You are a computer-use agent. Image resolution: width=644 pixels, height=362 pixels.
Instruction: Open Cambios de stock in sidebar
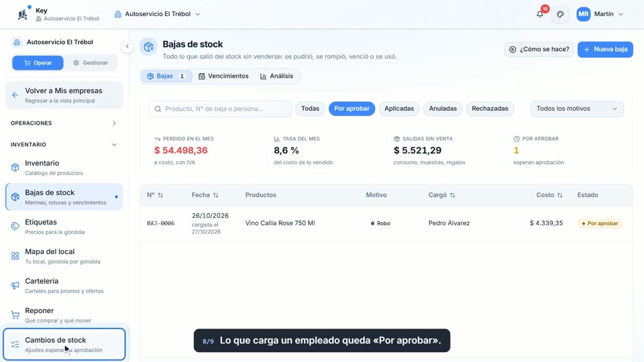pyautogui.click(x=64, y=345)
